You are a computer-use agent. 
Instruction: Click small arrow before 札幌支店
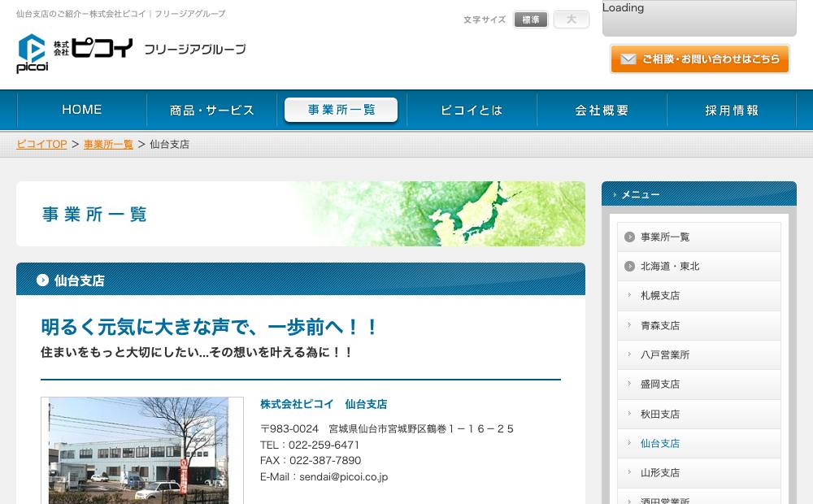629,295
